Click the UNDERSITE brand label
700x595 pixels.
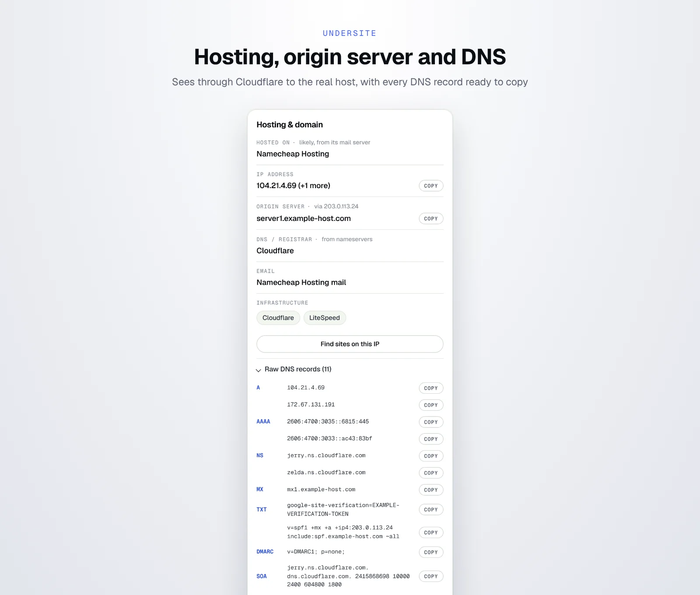pyautogui.click(x=350, y=33)
